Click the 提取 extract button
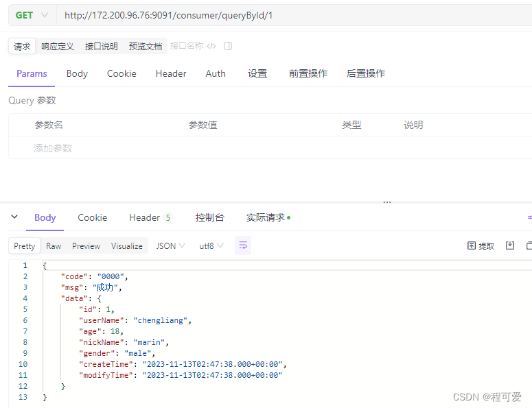The width and height of the screenshot is (532, 408). pyautogui.click(x=481, y=245)
